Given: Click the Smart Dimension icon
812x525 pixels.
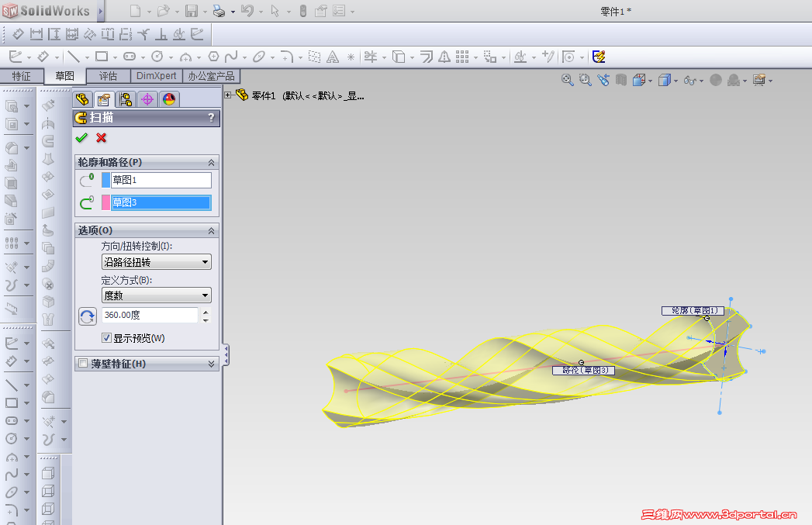Looking at the screenshot, I should pos(43,57).
